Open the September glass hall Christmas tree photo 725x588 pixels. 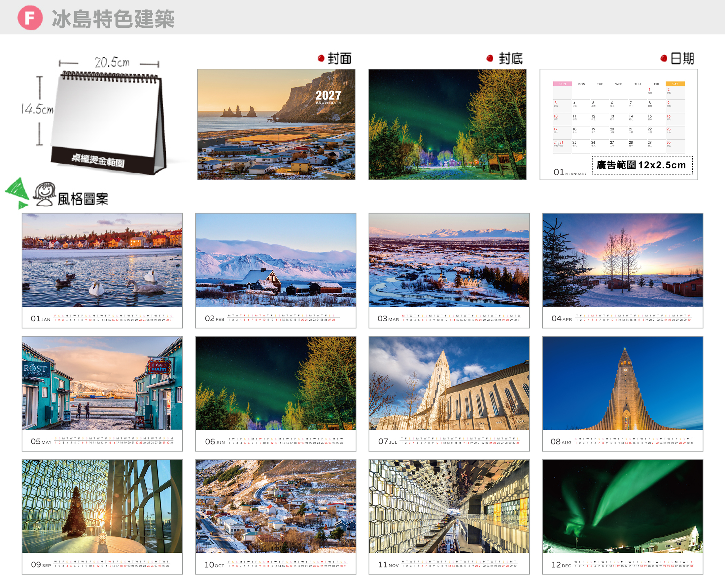[102, 506]
